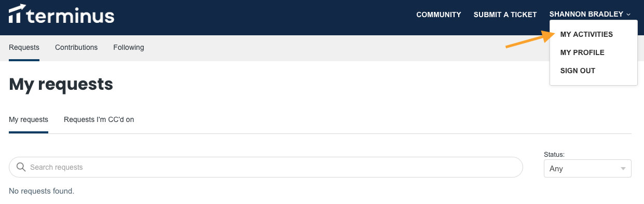
Task: Click the Status dropdown arrow icon
Action: point(623,169)
